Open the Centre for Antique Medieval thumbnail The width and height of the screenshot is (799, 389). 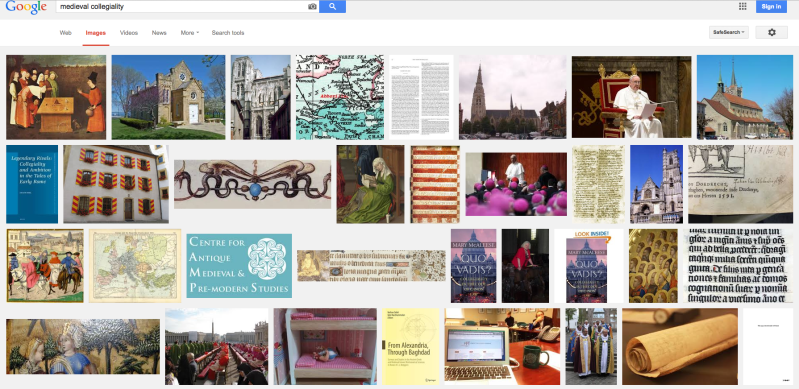click(x=239, y=266)
